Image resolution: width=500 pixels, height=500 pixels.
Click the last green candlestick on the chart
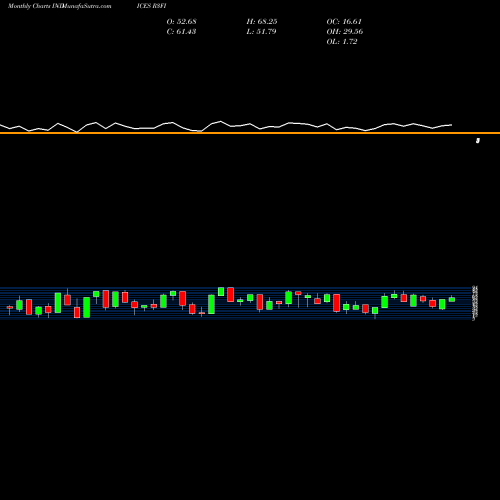(452, 299)
